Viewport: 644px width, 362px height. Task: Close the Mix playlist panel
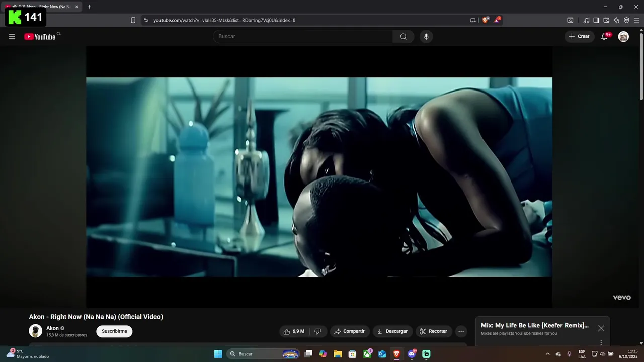coord(601,328)
